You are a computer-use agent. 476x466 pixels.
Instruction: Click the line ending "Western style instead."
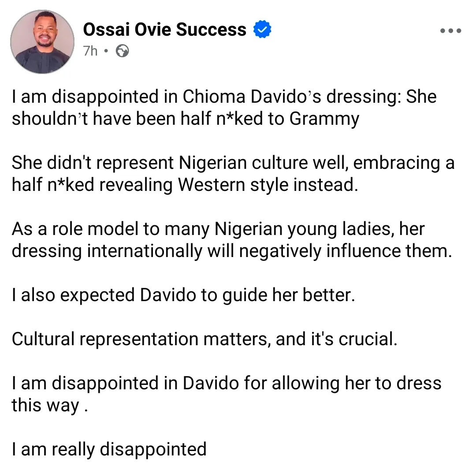pos(183,185)
